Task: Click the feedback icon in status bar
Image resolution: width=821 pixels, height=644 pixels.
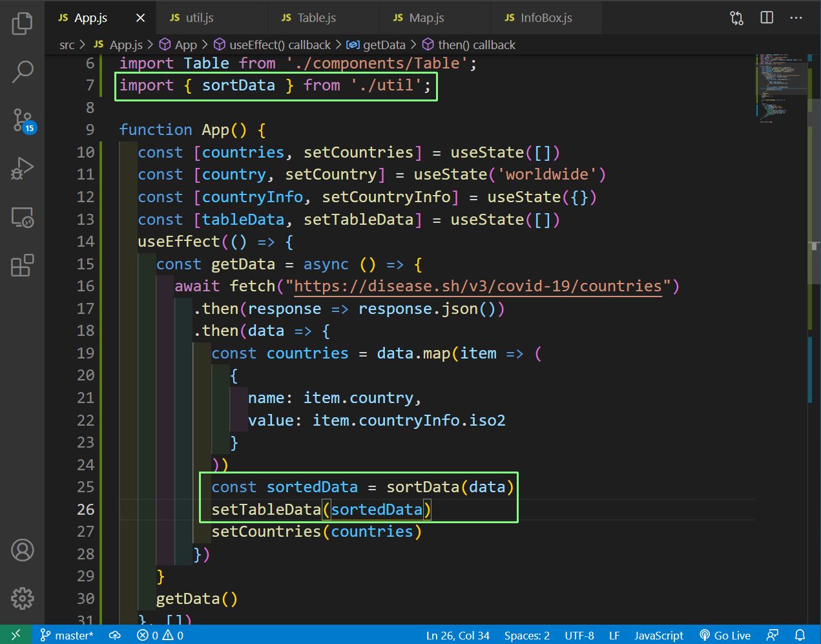Action: [772, 636]
